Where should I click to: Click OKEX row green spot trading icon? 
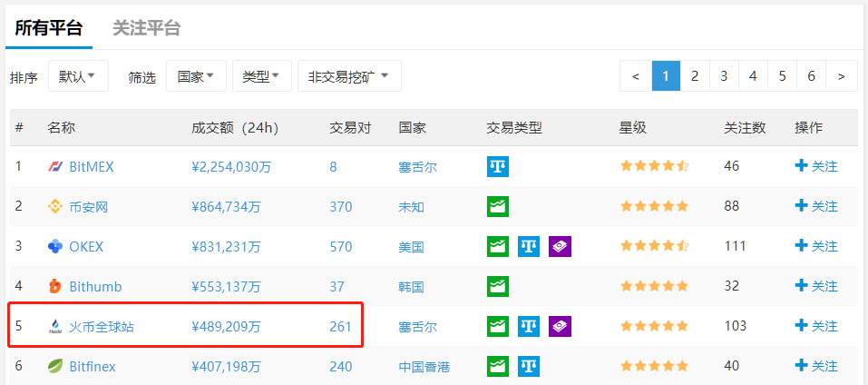tap(498, 246)
